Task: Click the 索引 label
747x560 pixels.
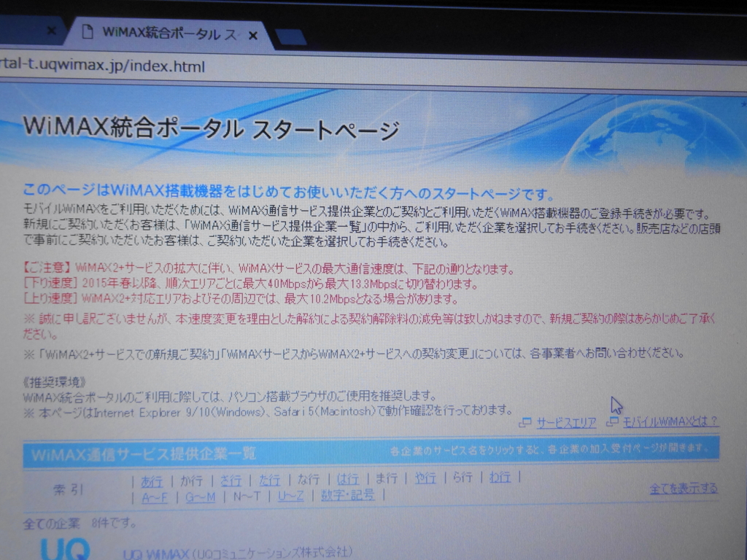Action: click(x=68, y=489)
